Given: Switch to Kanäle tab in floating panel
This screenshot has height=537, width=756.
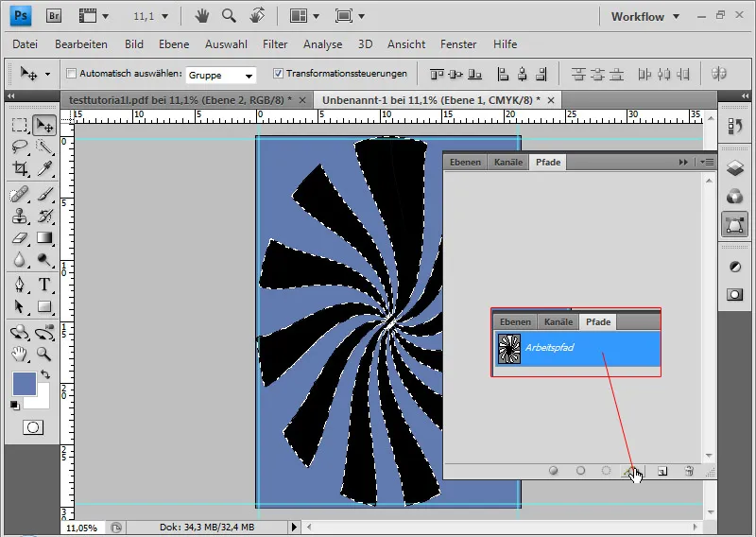Looking at the screenshot, I should (x=508, y=162).
